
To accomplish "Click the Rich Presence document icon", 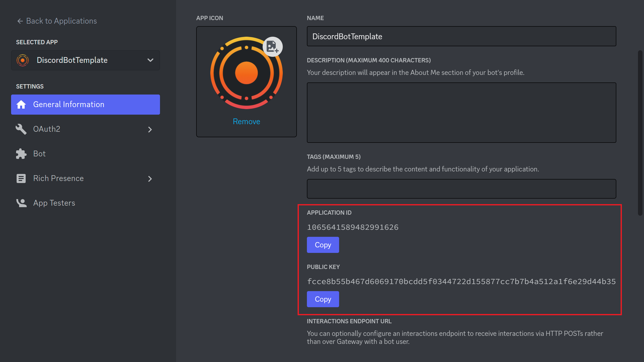I will [21, 178].
